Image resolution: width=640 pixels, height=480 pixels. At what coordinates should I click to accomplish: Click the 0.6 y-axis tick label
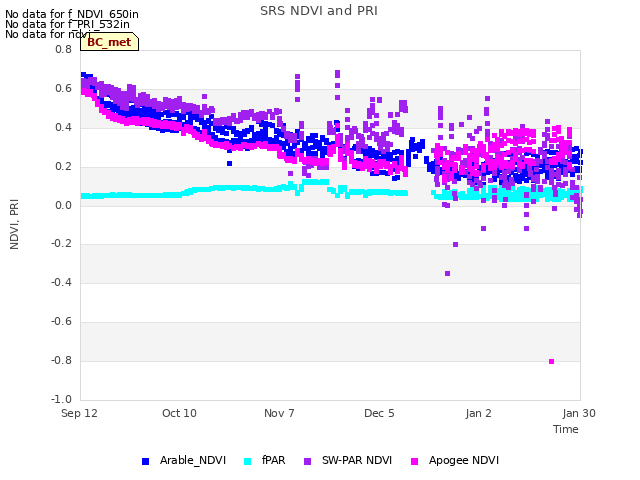pyautogui.click(x=63, y=89)
